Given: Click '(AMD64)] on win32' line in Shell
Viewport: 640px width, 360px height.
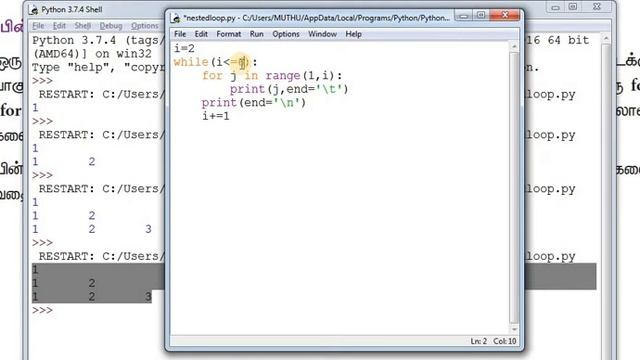Looking at the screenshot, I should point(92,54).
